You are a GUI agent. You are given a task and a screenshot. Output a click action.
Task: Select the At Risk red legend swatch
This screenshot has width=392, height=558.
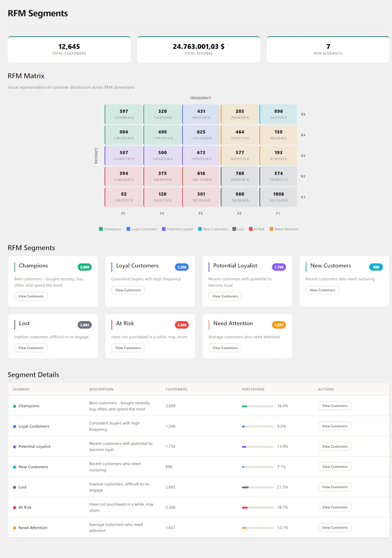[251, 229]
